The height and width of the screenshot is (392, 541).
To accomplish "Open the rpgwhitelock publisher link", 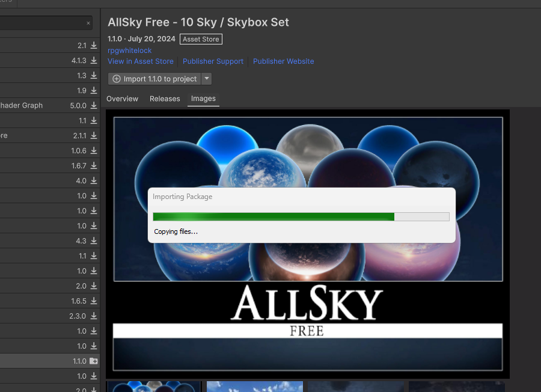I will click(129, 51).
